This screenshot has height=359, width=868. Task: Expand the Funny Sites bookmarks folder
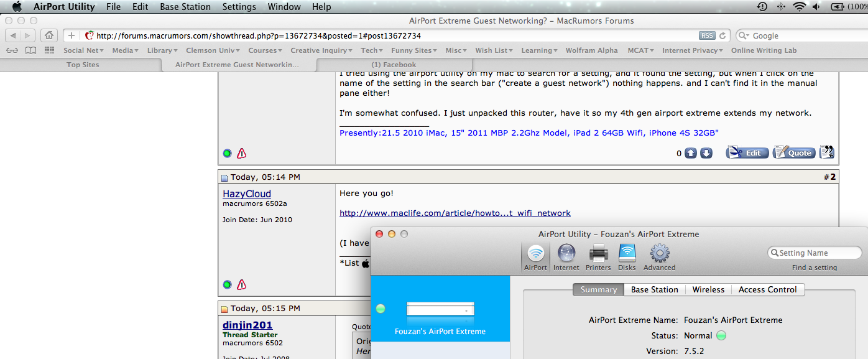click(x=414, y=50)
